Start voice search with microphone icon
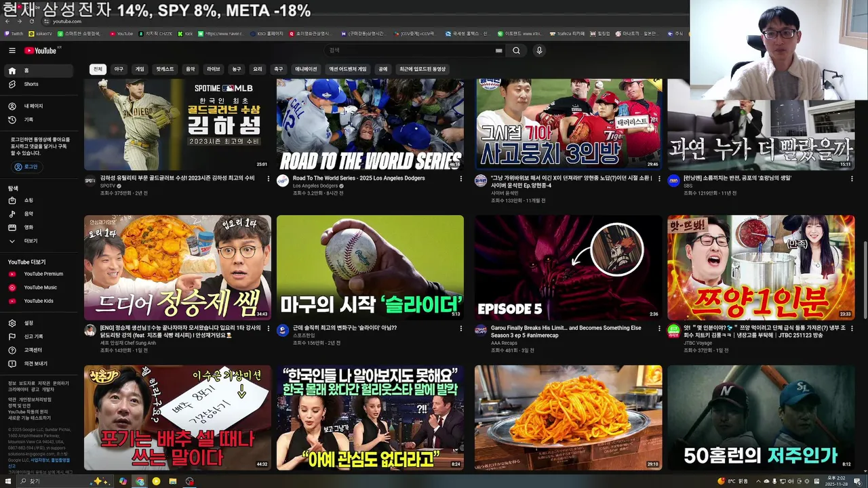This screenshot has height=488, width=868. point(539,51)
